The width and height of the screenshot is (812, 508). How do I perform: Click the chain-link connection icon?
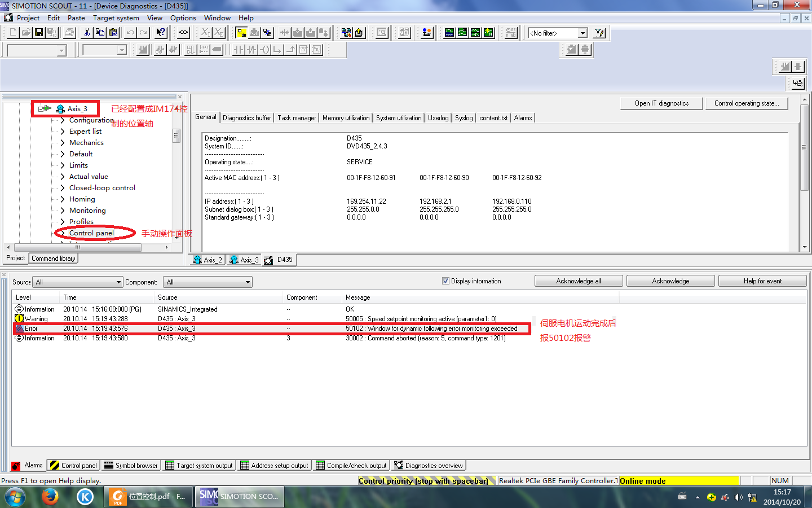(x=183, y=33)
